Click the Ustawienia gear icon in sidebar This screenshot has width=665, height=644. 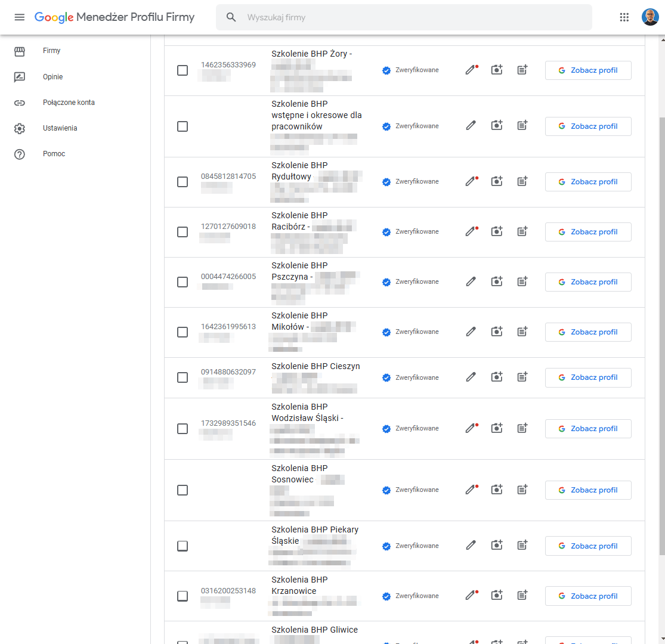(x=20, y=128)
